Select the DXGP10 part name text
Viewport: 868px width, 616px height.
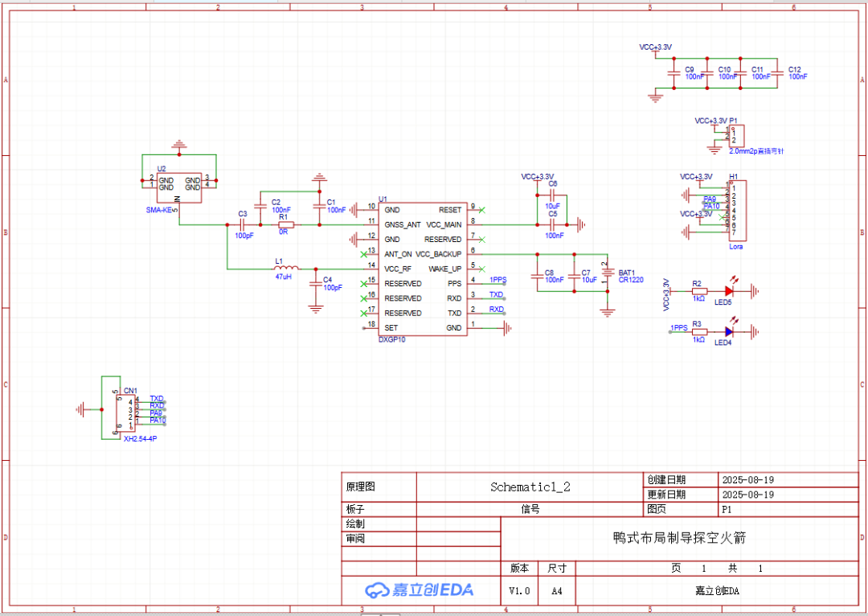(x=392, y=340)
